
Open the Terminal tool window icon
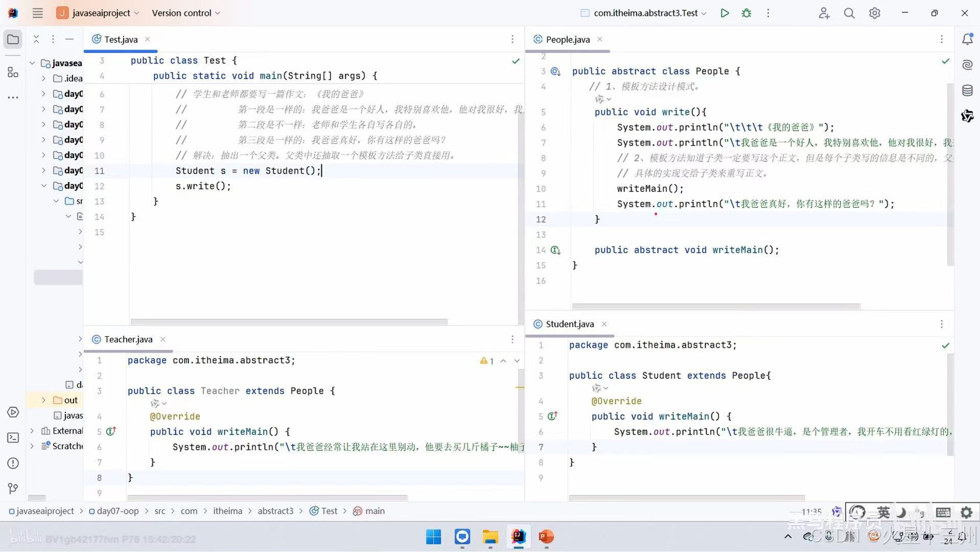(13, 438)
